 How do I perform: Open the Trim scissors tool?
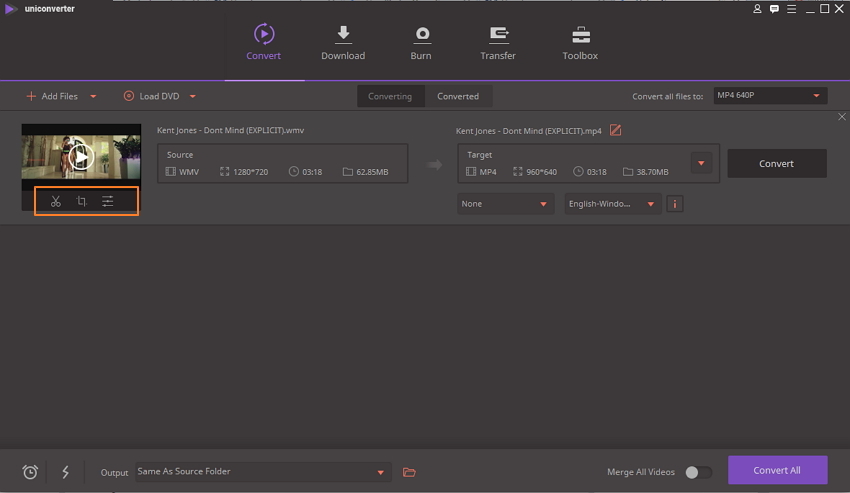click(56, 201)
